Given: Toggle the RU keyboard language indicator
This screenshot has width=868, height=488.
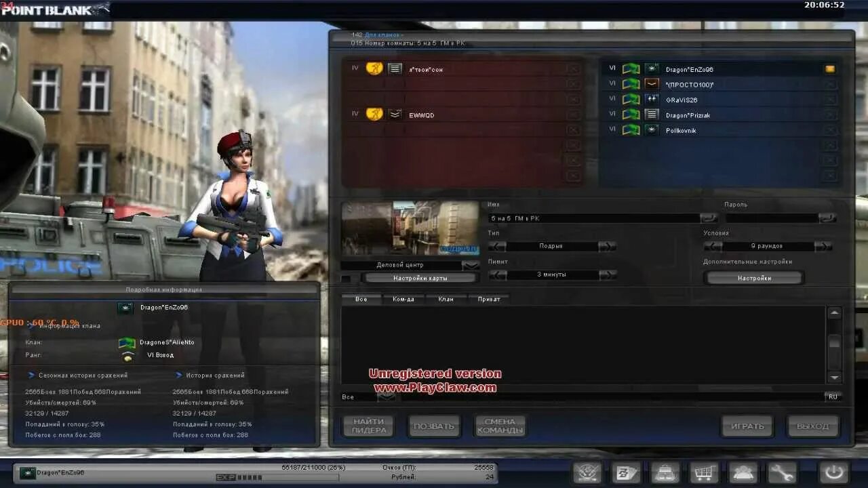Looking at the screenshot, I should (832, 397).
